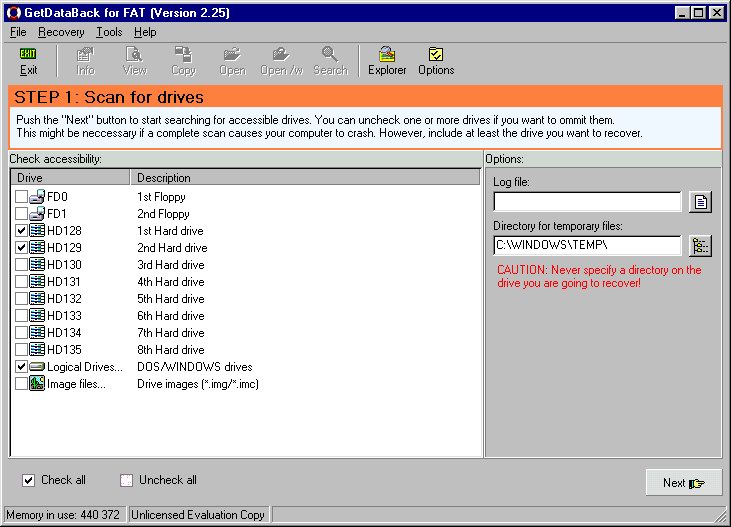
Task: Open the Tools menu
Action: click(109, 32)
